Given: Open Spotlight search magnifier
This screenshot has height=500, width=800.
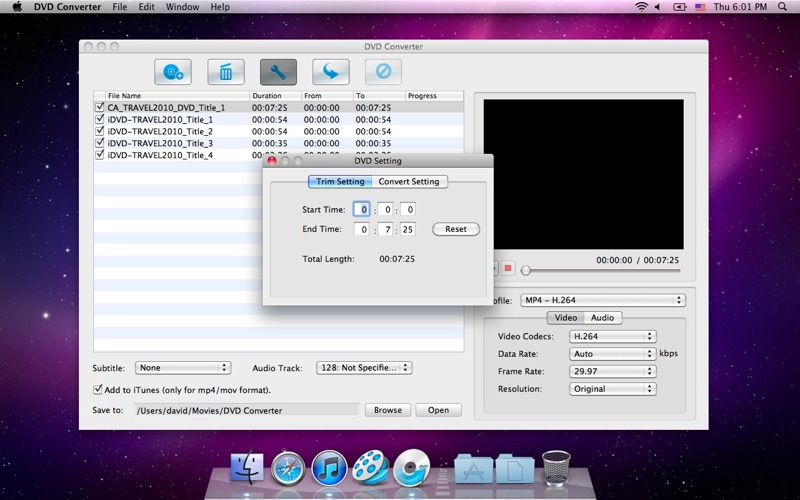Looking at the screenshot, I should coord(782,7).
